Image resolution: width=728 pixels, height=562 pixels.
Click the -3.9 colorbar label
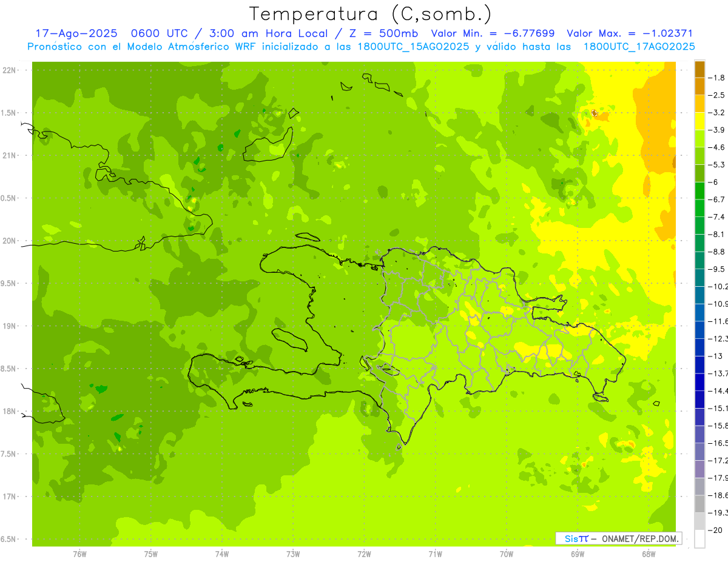[717, 130]
